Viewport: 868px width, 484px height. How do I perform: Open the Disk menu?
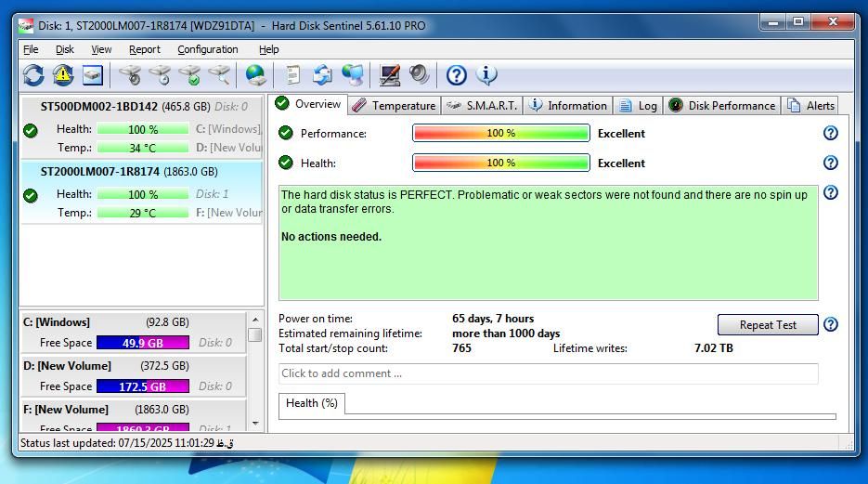(x=65, y=49)
